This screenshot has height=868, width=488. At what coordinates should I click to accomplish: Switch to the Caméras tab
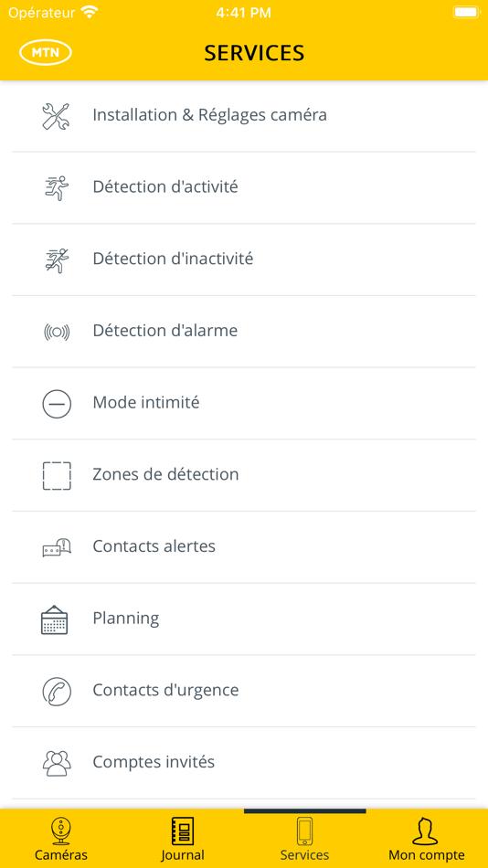(x=61, y=839)
